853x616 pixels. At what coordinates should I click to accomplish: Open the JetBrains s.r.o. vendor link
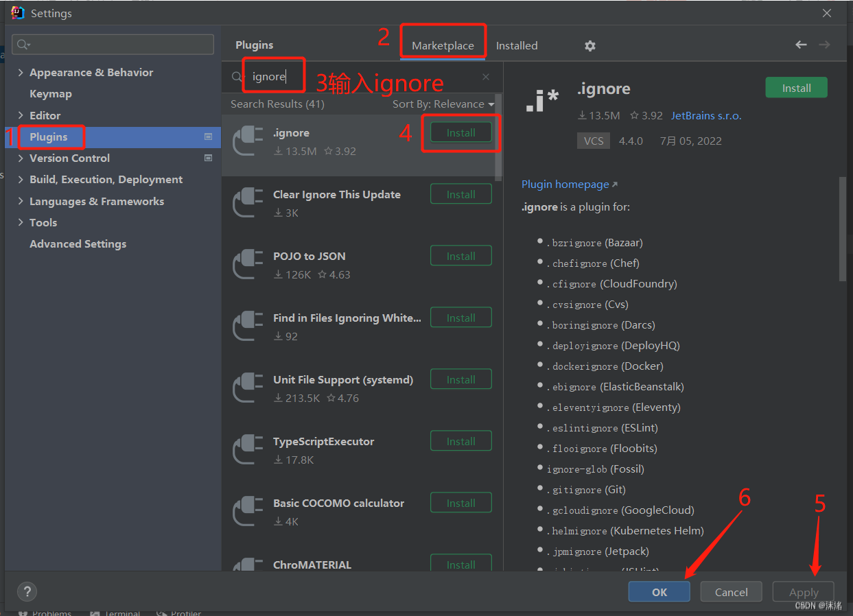[706, 116]
